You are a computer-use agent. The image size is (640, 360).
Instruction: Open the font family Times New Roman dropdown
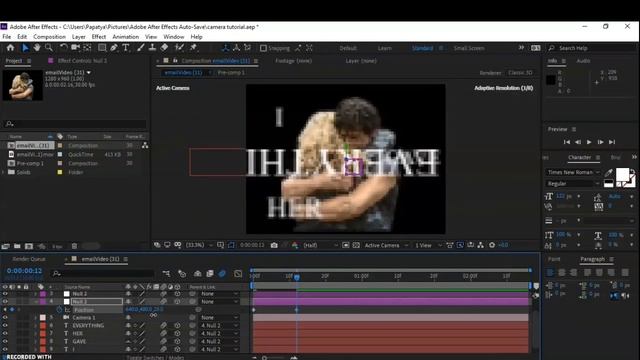click(x=573, y=172)
